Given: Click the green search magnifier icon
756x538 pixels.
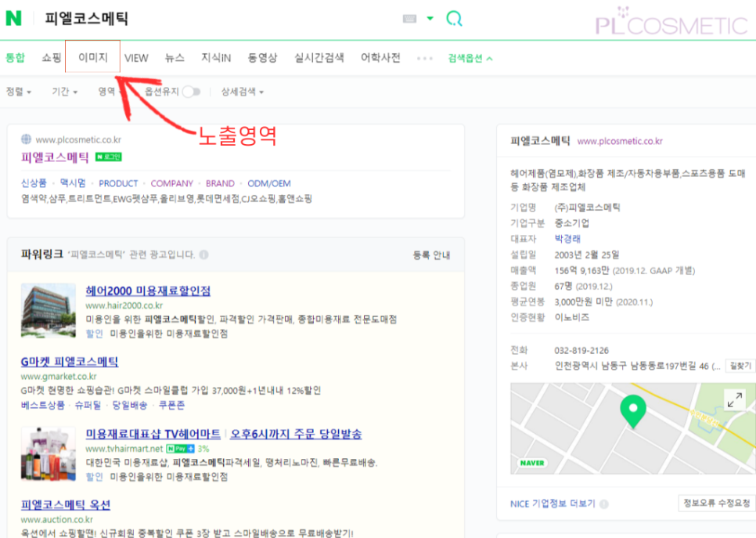Looking at the screenshot, I should (454, 18).
